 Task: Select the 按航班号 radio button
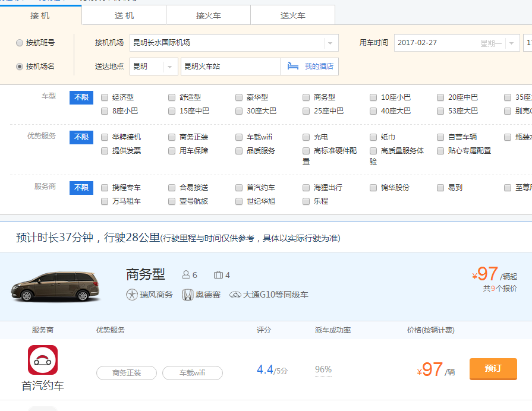(x=20, y=43)
